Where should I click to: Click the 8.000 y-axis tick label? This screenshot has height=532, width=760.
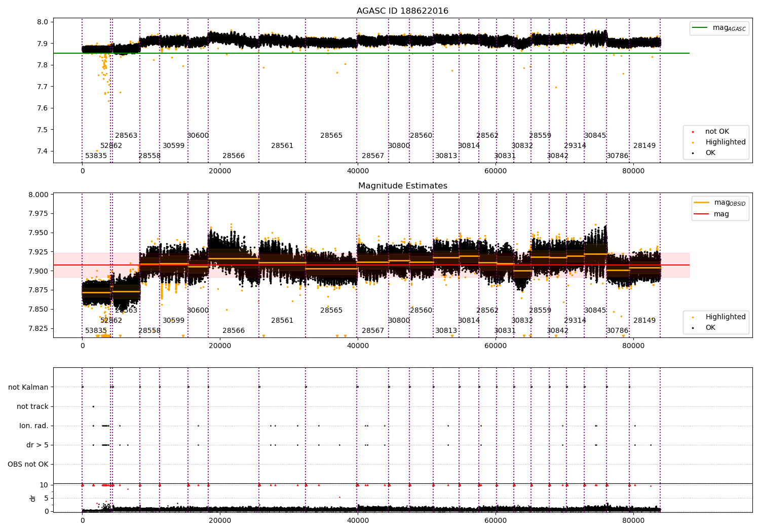[x=38, y=195]
